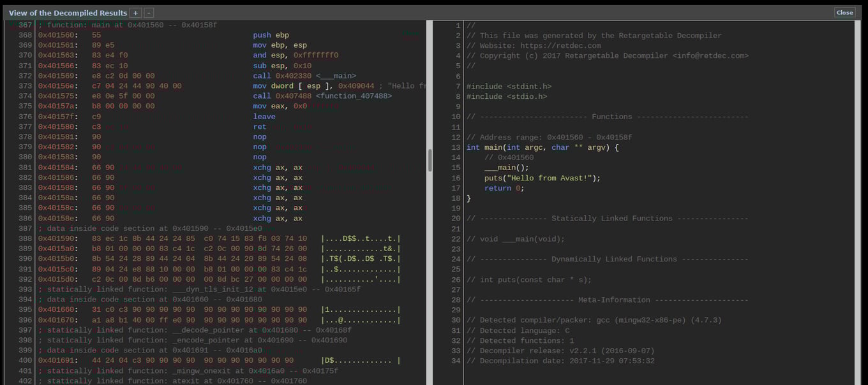Click line number 30 in the source pane
The width and height of the screenshot is (868, 385).
click(x=455, y=320)
